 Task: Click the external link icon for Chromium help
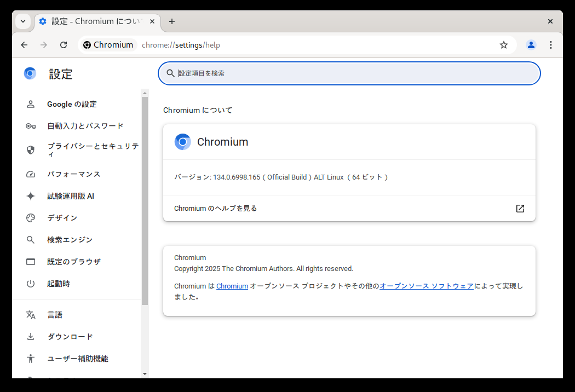pos(520,209)
